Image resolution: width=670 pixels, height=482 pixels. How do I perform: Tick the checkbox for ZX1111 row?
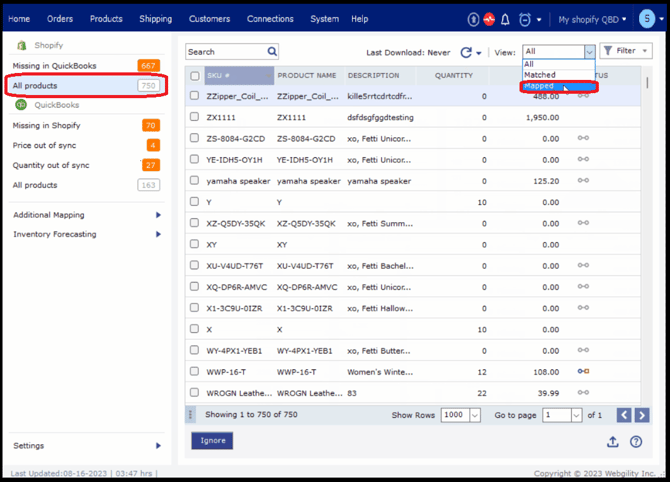[x=195, y=117]
